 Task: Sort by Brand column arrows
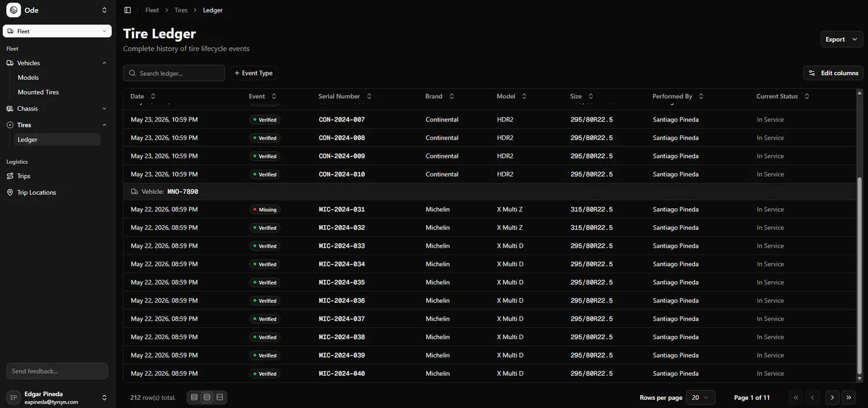pos(451,97)
